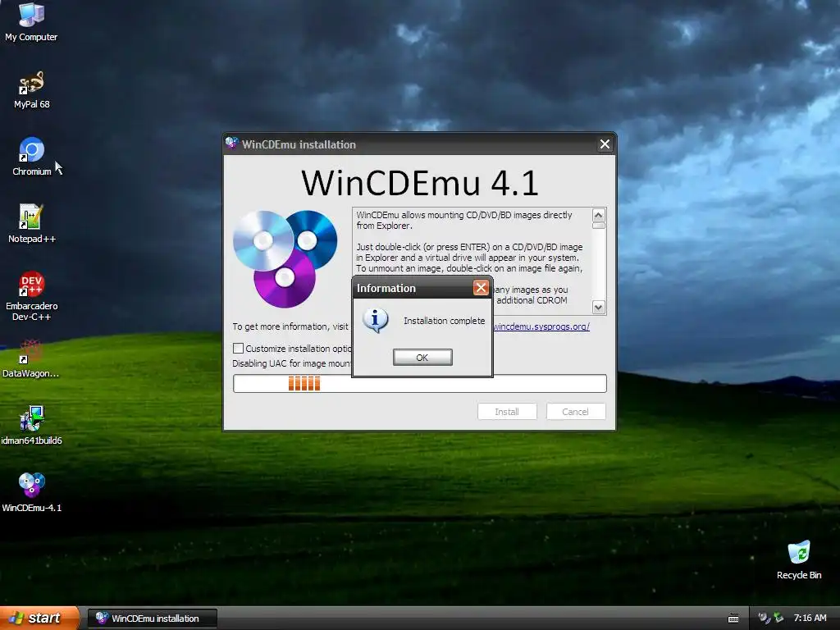Click the installation progress bar
The width and height of the screenshot is (840, 630).
pyautogui.click(x=419, y=384)
